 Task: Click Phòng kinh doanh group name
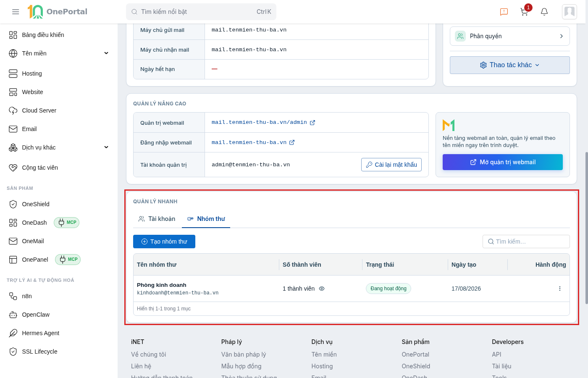(162, 285)
